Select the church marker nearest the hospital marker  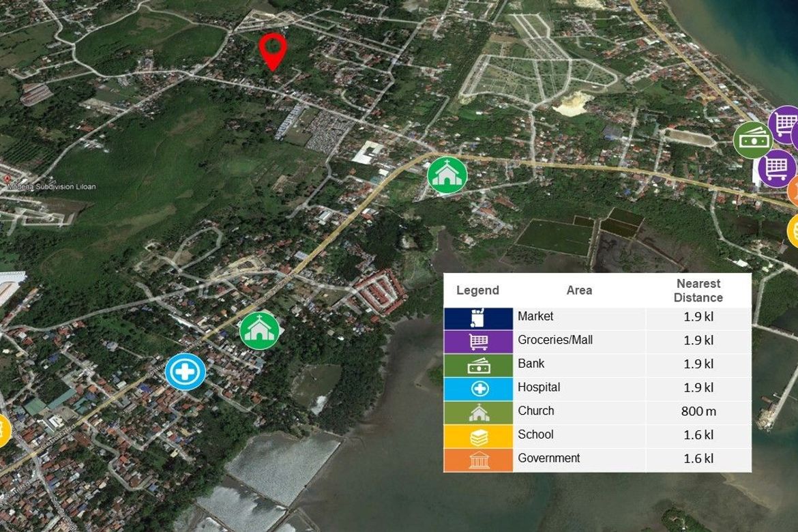(x=260, y=331)
